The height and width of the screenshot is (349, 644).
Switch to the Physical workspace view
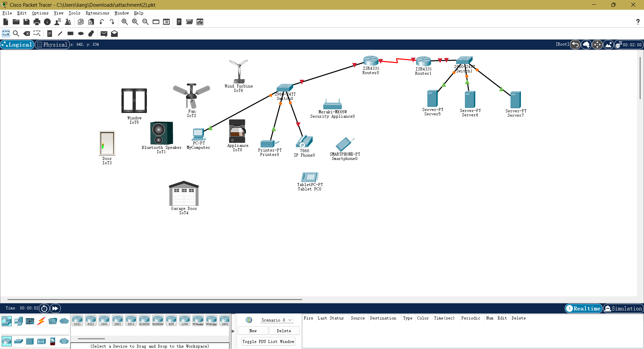tap(52, 44)
